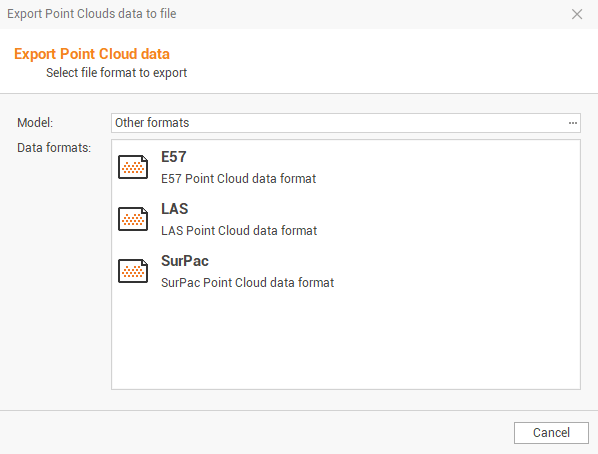Choose E57 Point Cloud data format description
This screenshot has width=598, height=454.
[238, 179]
